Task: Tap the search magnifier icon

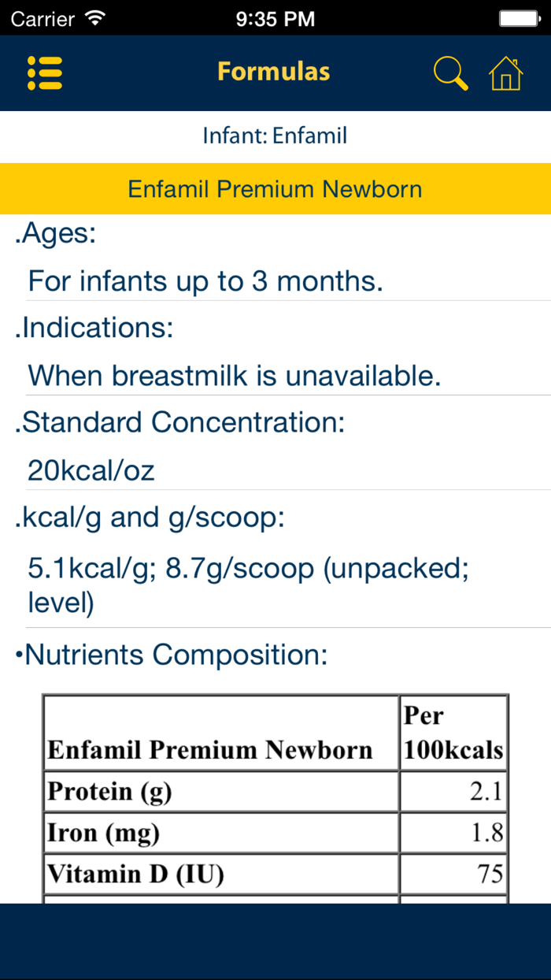Action: point(450,73)
